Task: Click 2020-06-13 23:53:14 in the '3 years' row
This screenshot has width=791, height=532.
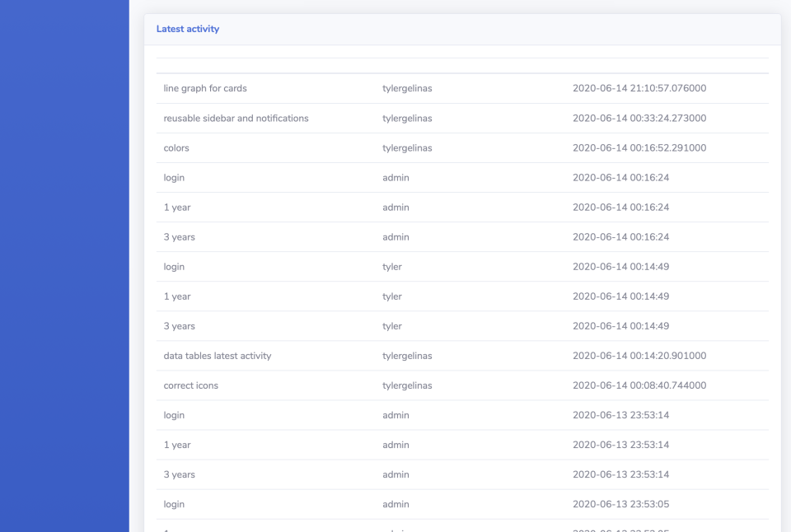Action: click(620, 474)
